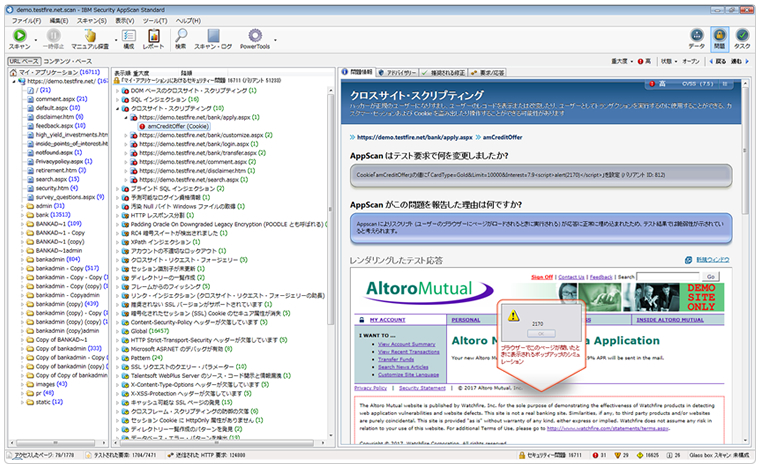Click the admin folder icon in tree
Screen dimensions: 760x465
[30, 206]
